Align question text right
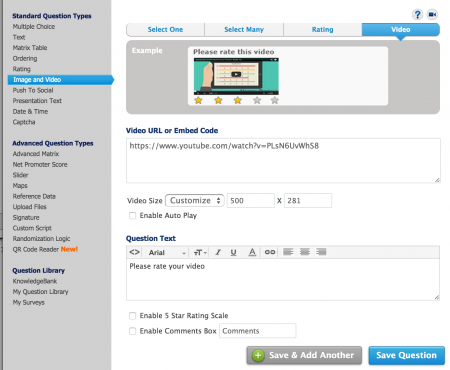 (x=321, y=252)
